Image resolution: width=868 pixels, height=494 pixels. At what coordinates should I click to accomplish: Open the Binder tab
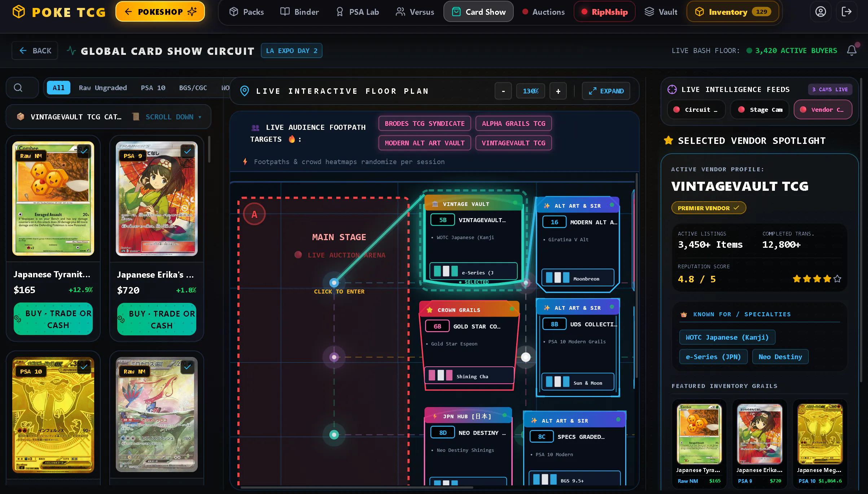(299, 12)
